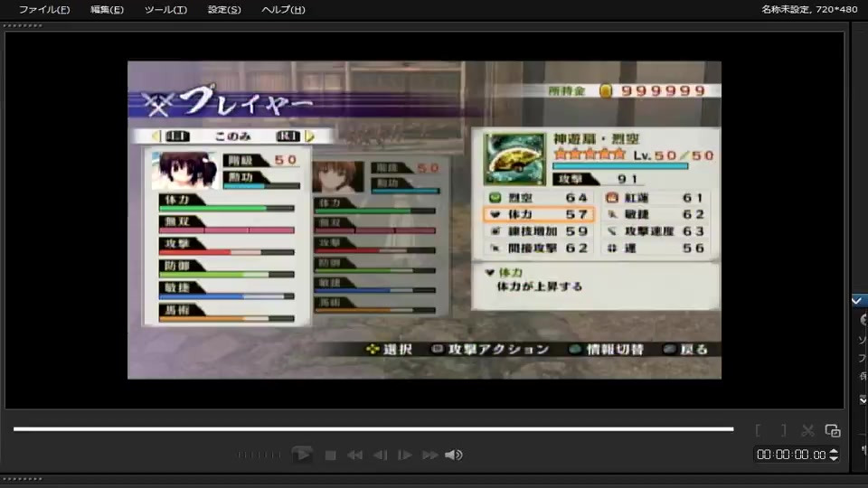
Task: Click the second brown-haired character portrait
Action: click(338, 177)
